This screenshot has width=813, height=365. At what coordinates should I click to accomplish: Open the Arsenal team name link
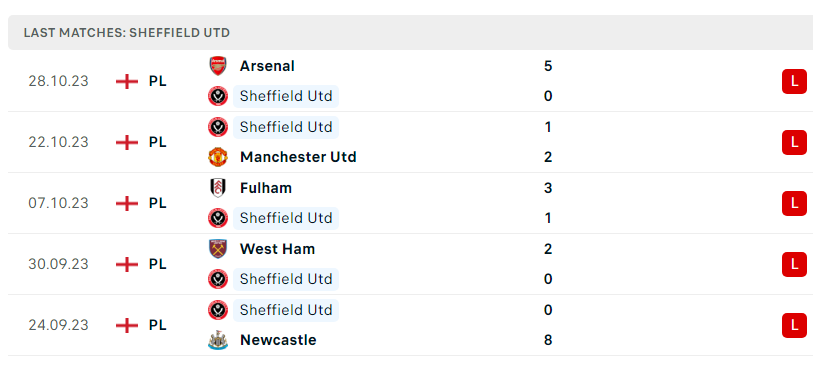267,66
